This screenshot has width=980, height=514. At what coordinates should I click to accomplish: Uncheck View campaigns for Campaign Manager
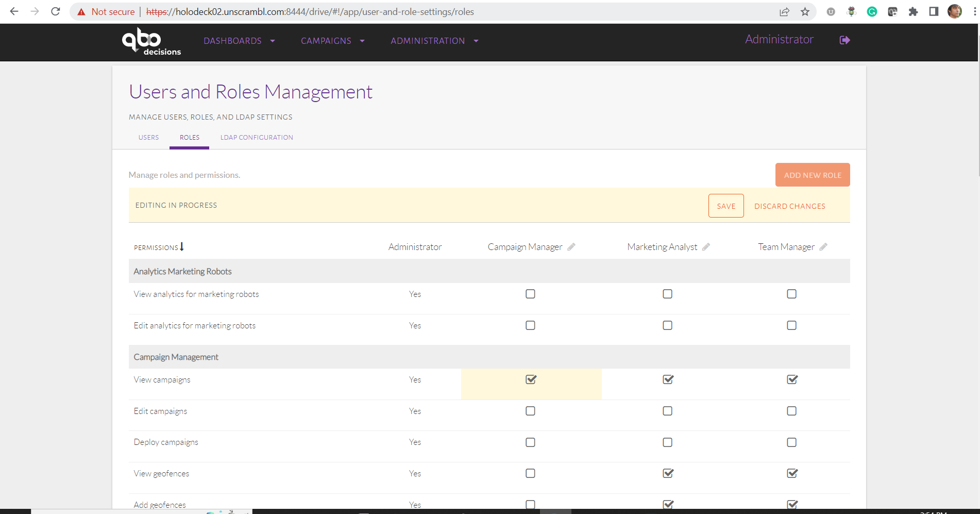pyautogui.click(x=531, y=379)
